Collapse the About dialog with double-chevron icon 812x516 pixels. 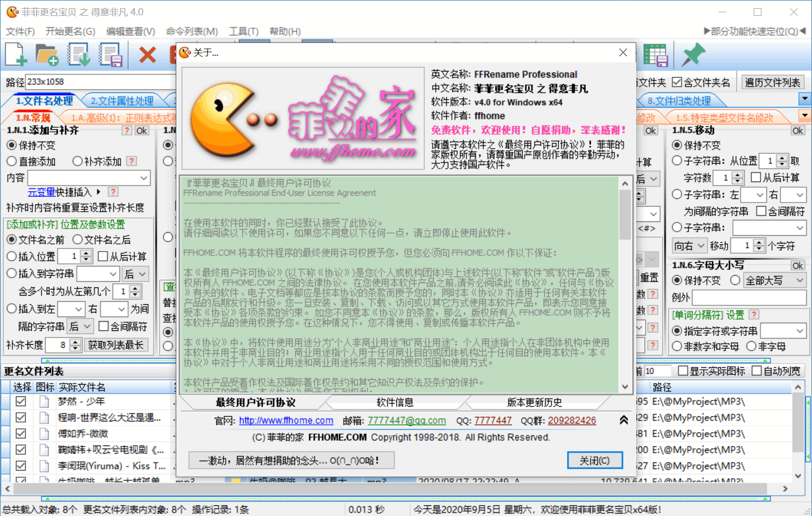tap(623, 420)
